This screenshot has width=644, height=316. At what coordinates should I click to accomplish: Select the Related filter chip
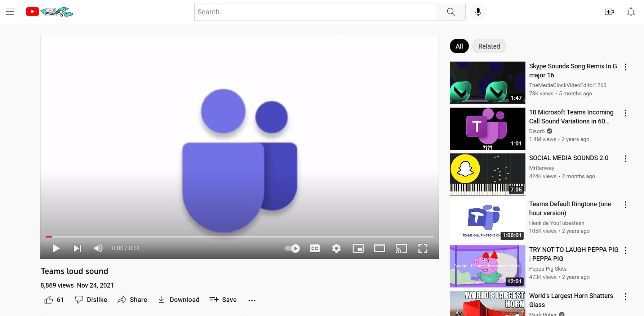tap(489, 46)
